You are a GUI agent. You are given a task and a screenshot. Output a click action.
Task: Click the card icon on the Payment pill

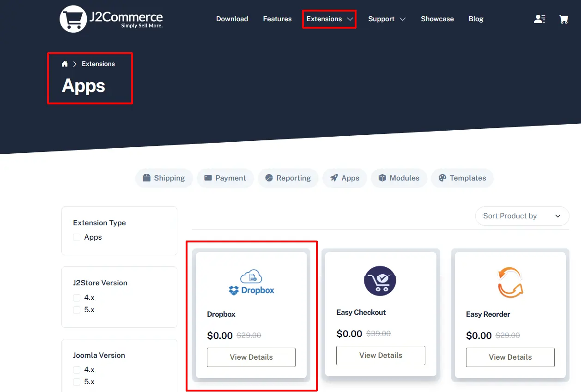208,178
